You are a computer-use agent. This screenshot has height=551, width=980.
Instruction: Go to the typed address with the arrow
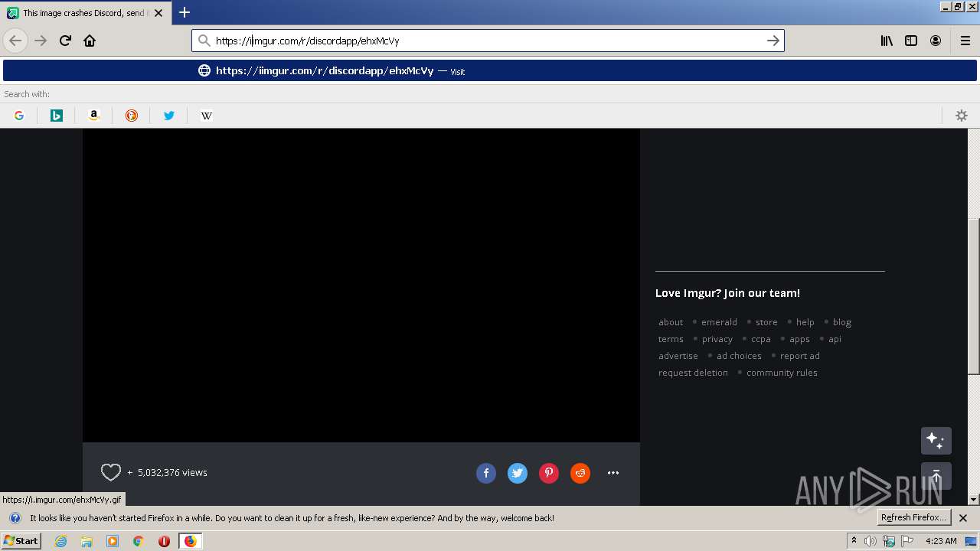coord(773,41)
